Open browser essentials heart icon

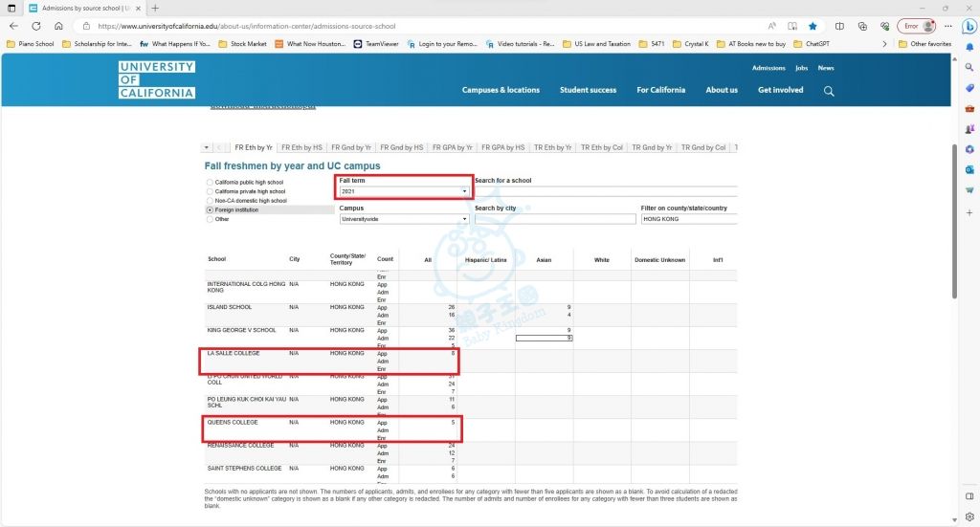(884, 26)
